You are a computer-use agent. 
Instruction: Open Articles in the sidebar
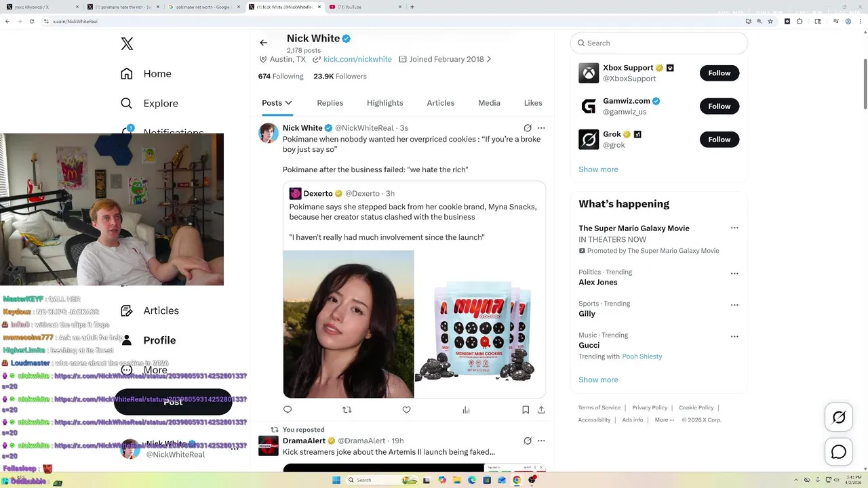[150, 310]
